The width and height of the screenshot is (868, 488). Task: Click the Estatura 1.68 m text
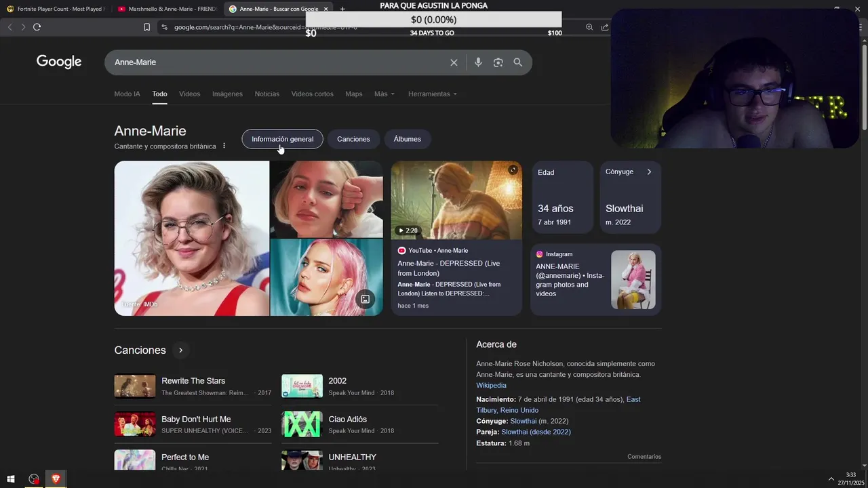pyautogui.click(x=502, y=443)
